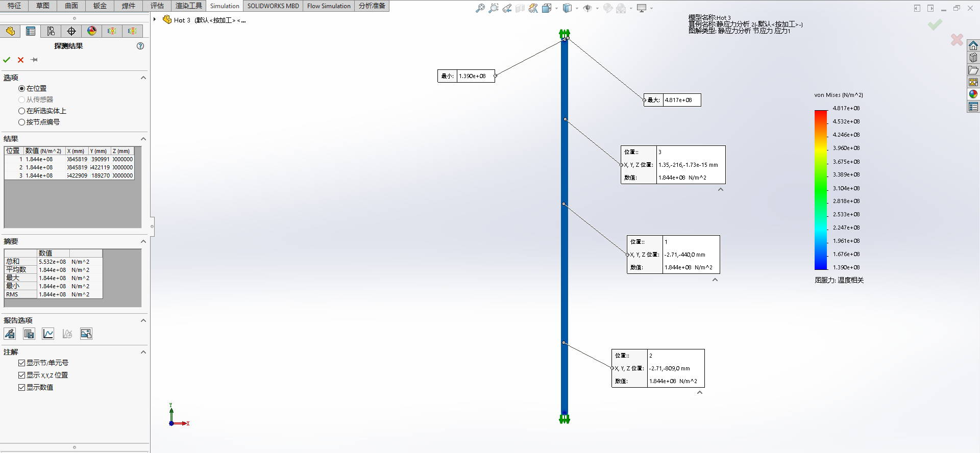Collapse the probe callout for location 2
980x453 pixels.
coord(700,392)
